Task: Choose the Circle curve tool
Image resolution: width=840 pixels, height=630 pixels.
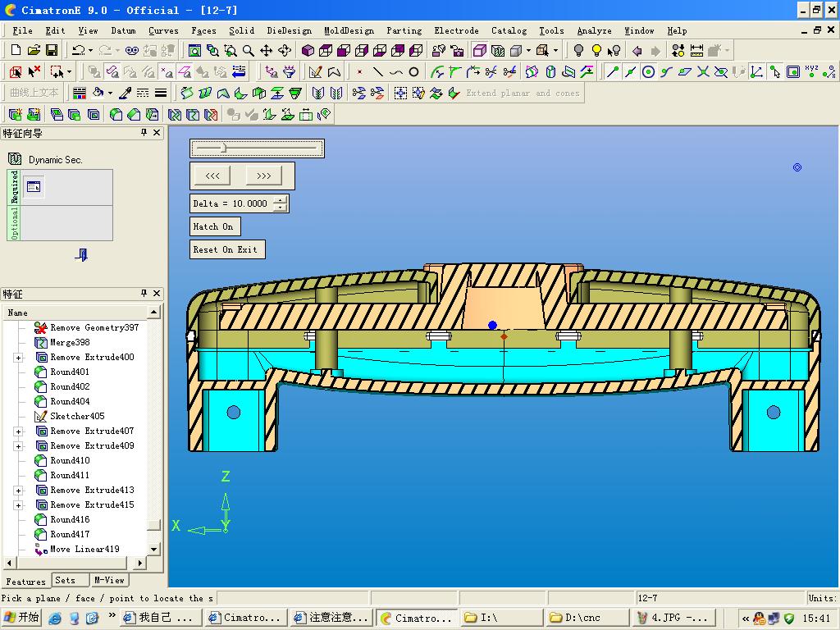Action: [x=413, y=71]
